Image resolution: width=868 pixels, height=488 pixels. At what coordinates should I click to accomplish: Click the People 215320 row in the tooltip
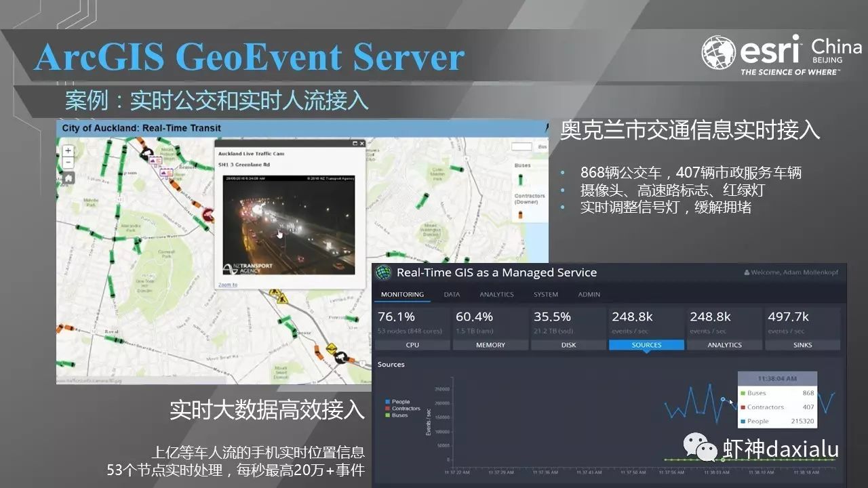(x=777, y=421)
